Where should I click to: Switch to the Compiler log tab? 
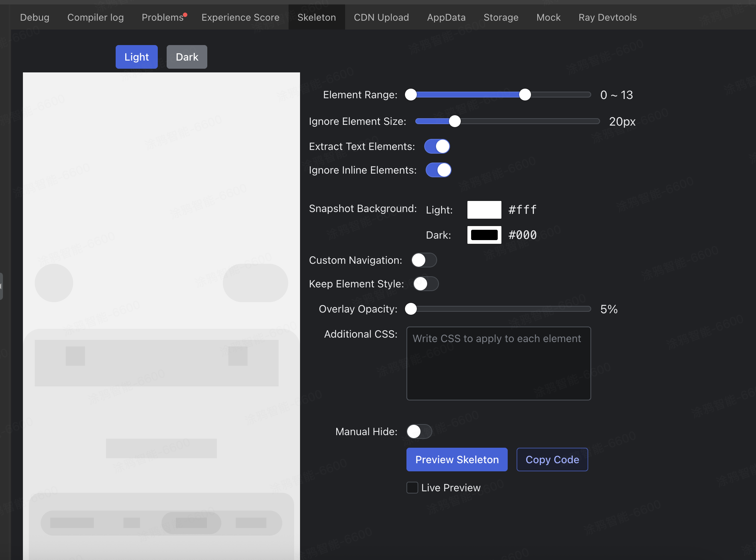click(95, 17)
